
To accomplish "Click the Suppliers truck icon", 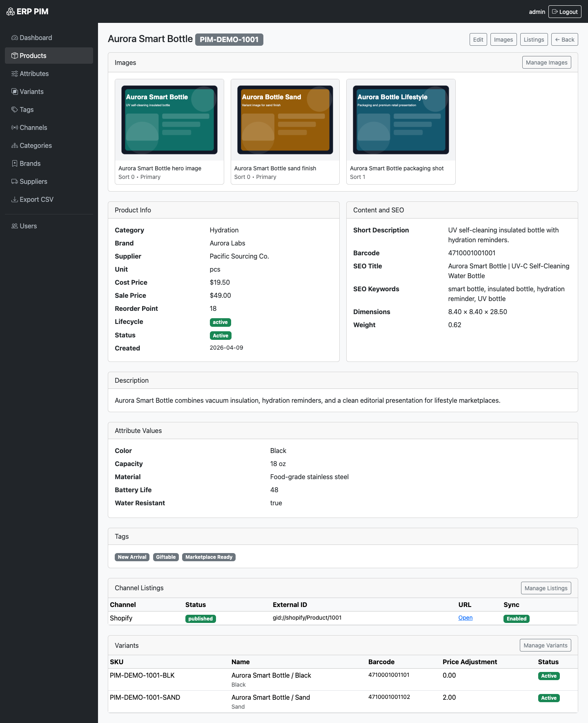I will click(x=15, y=181).
